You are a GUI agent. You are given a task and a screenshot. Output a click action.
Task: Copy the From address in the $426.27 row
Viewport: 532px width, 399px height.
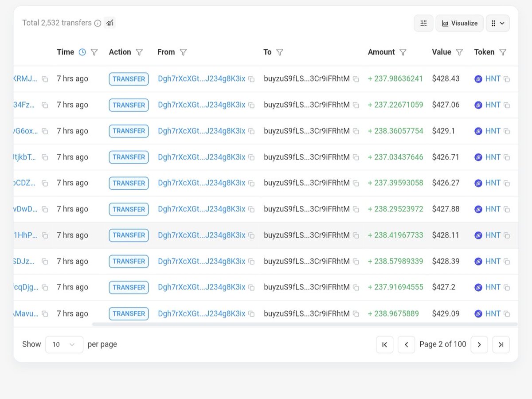click(x=251, y=184)
